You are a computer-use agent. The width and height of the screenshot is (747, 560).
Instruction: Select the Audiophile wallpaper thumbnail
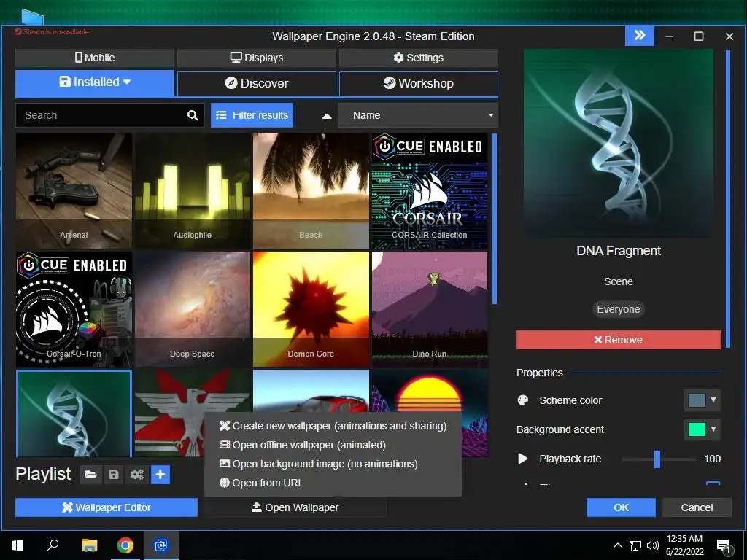(193, 190)
